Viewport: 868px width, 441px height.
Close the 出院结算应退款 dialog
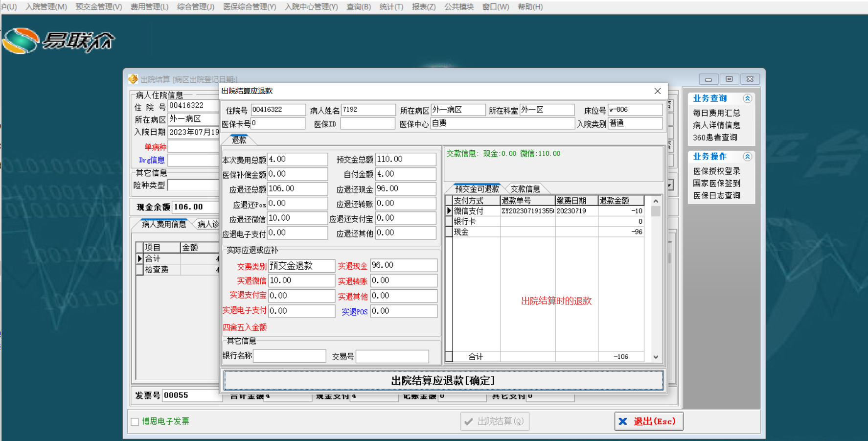pos(658,91)
